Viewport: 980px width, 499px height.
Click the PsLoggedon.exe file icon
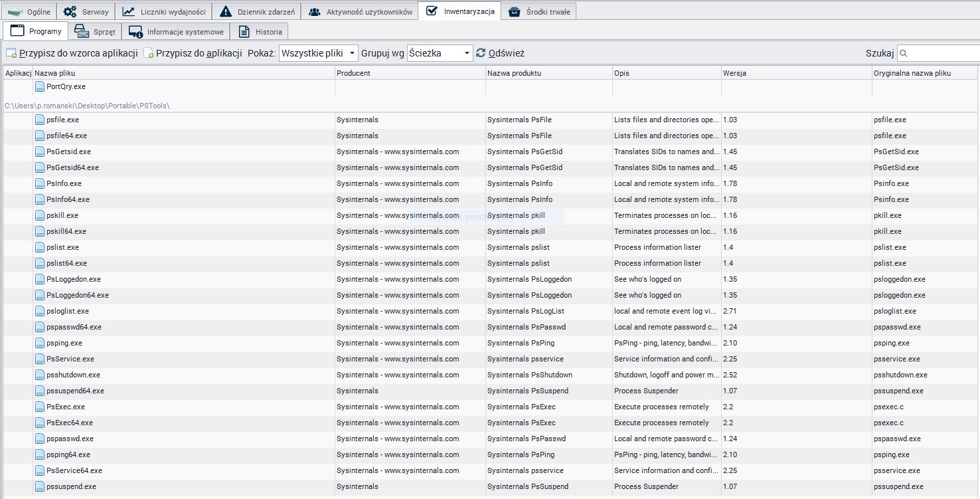tap(40, 280)
